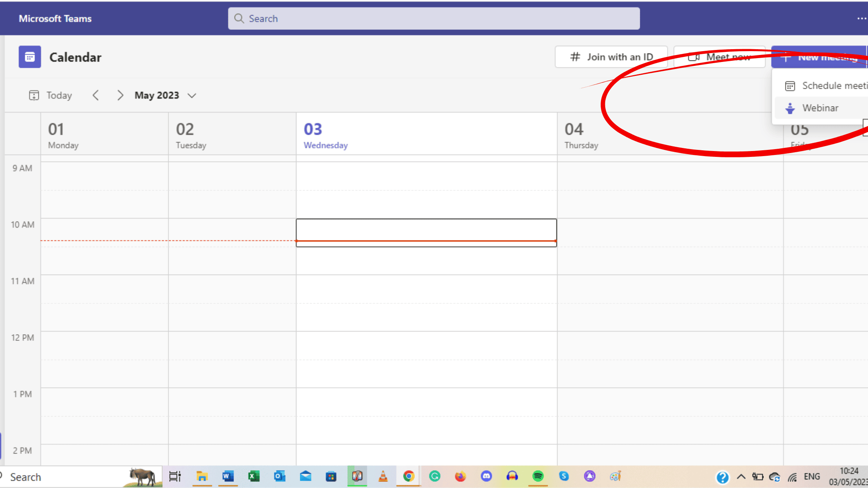Open the Calendar icon beside the page title

29,57
